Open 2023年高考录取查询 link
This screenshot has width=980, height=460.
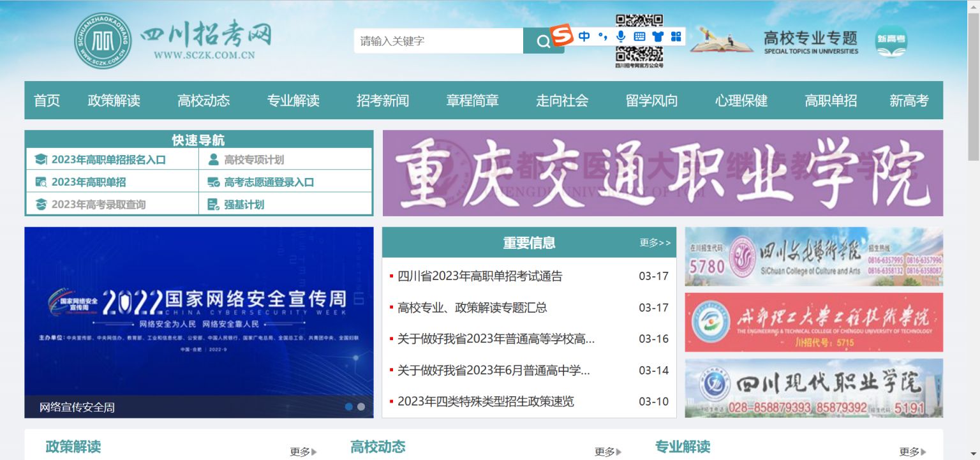98,204
